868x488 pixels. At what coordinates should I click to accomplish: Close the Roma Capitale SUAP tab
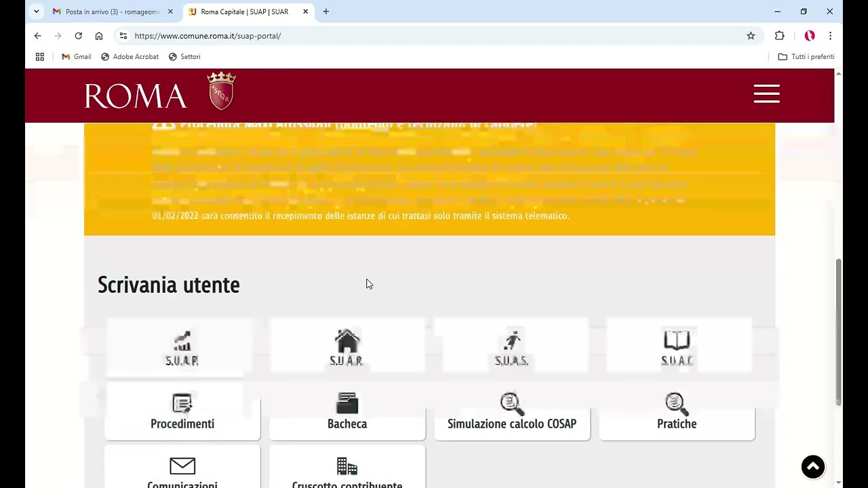pos(305,12)
